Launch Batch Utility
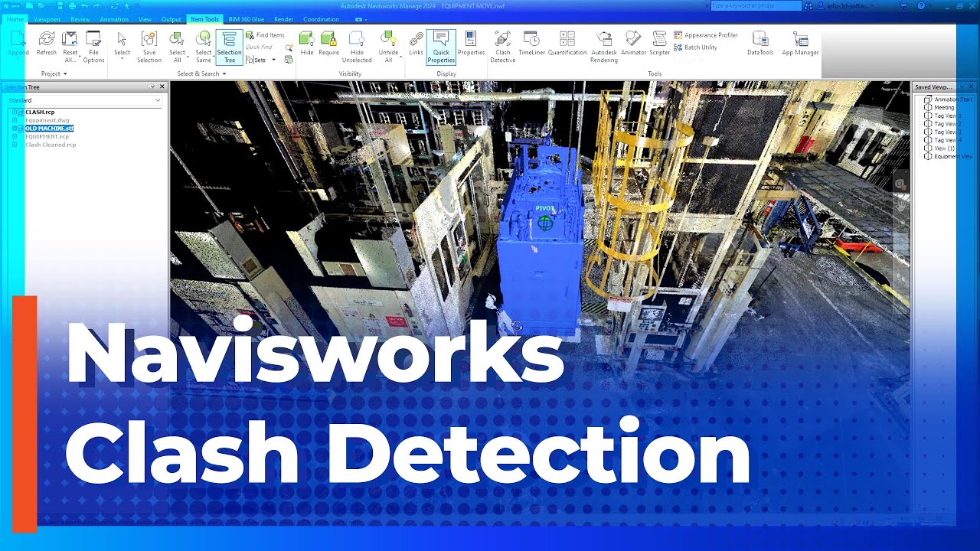980x551 pixels. coord(695,47)
